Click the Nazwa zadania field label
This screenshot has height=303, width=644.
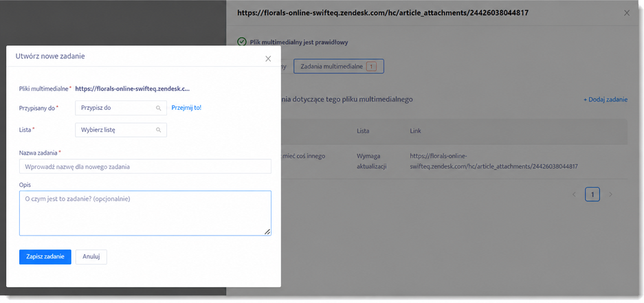point(40,153)
